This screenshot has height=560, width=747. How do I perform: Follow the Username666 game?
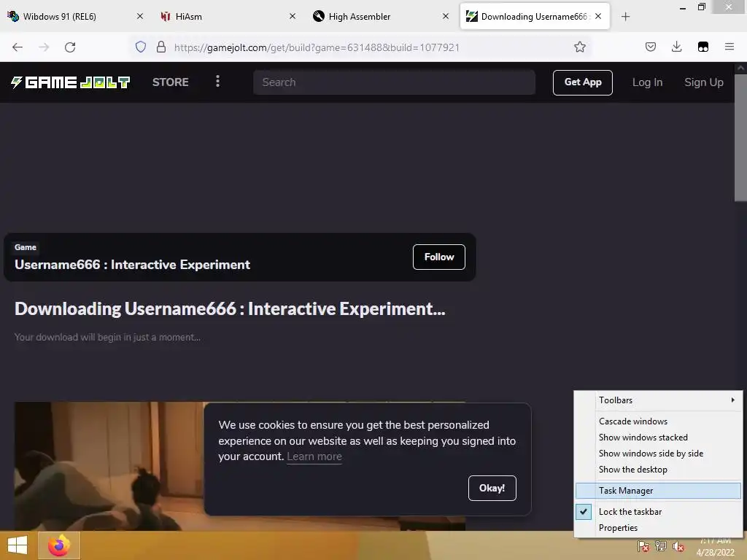[438, 257]
